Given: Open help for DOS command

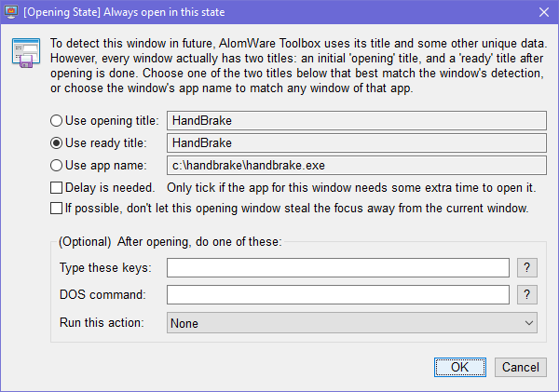Looking at the screenshot, I should [527, 295].
